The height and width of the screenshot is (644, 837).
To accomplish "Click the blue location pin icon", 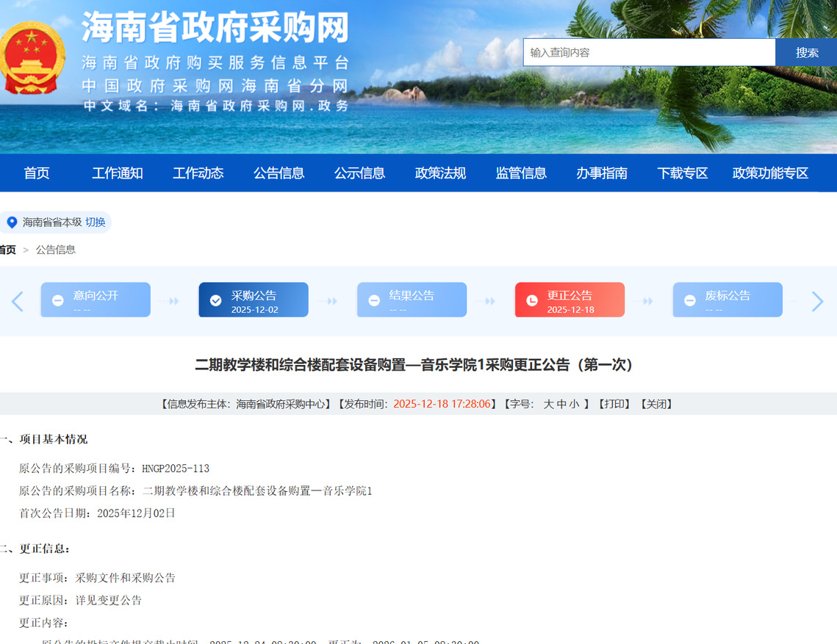I will (12, 222).
